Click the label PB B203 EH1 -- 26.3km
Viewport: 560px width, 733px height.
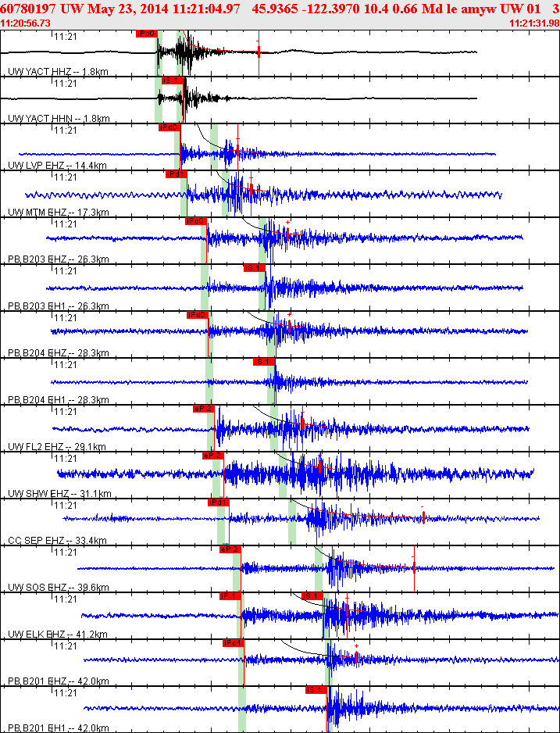click(59, 306)
